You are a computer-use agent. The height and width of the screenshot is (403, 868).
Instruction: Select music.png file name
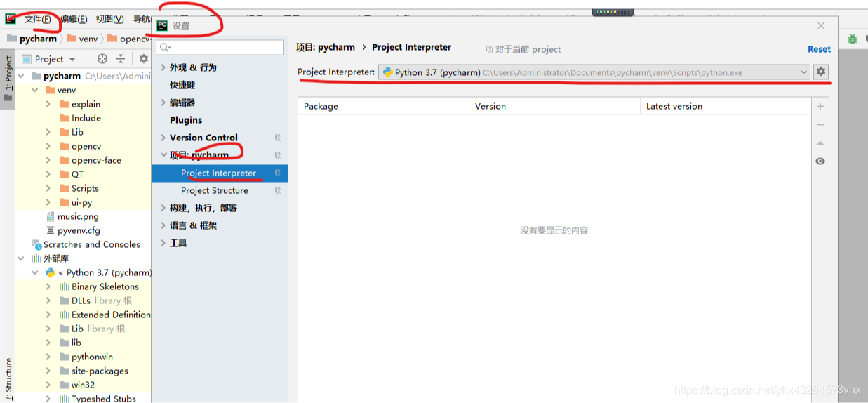[78, 216]
